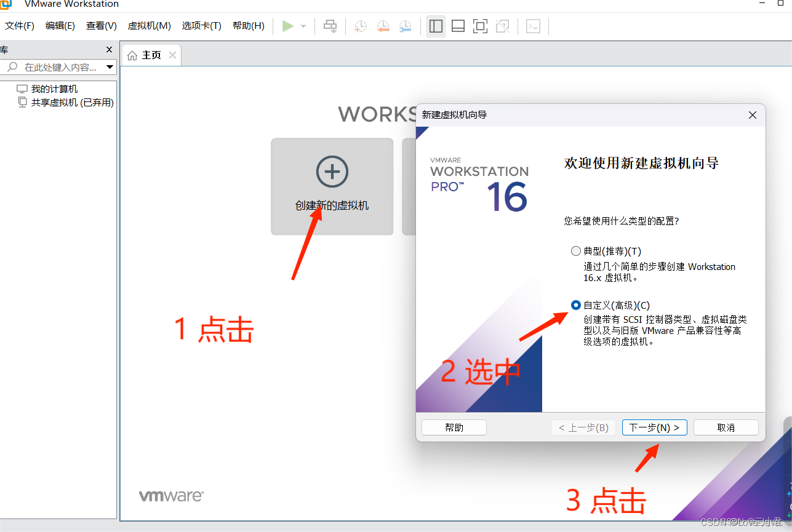Click the VMware Workstation title bar app icon
Viewport: 792px width, 532px height.
coord(6,4)
